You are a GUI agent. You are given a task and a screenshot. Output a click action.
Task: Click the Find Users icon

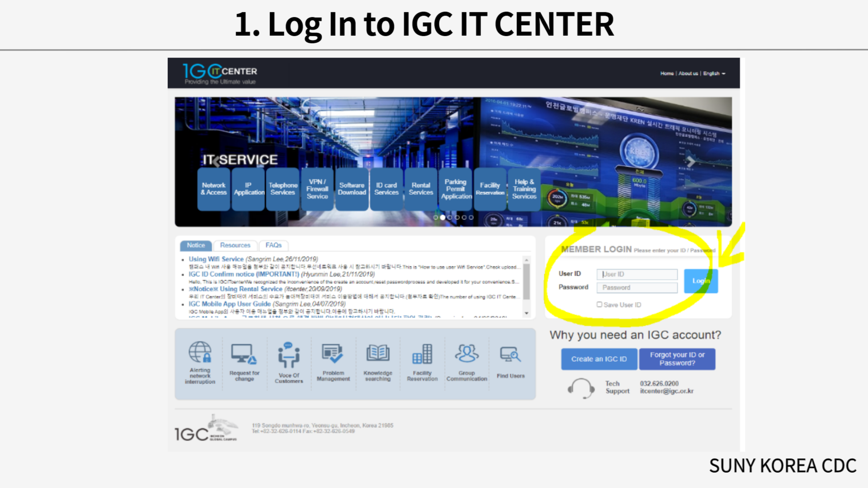coord(510,355)
